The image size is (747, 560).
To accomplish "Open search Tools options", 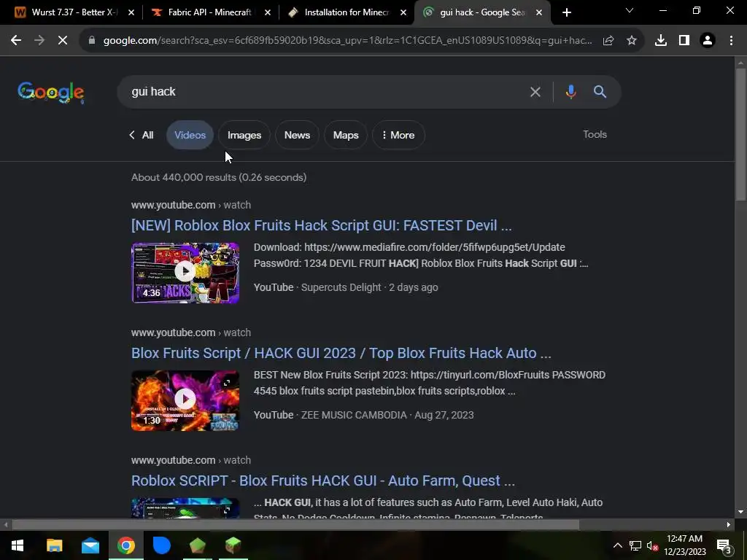I will [595, 134].
